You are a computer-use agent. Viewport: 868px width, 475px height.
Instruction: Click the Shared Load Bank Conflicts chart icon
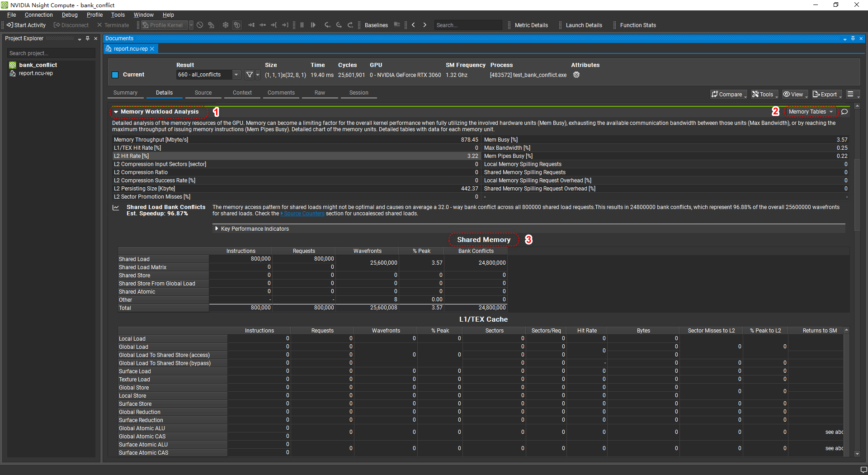click(116, 208)
